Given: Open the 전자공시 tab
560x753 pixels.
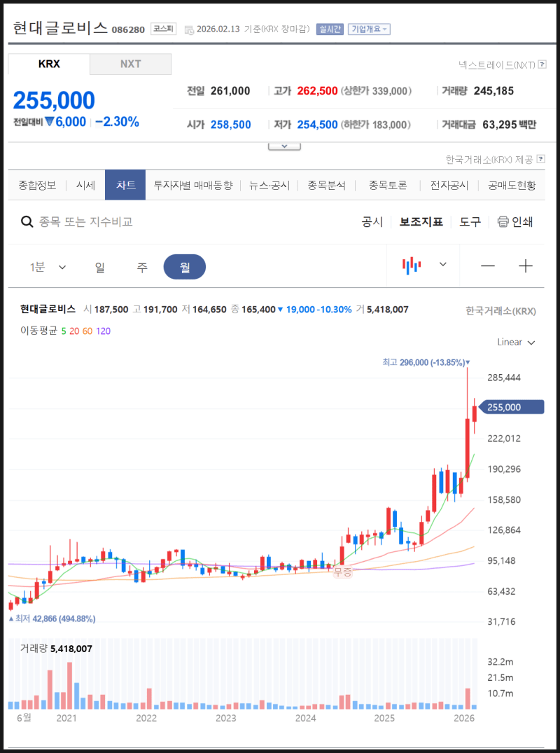Looking at the screenshot, I should coord(449,186).
